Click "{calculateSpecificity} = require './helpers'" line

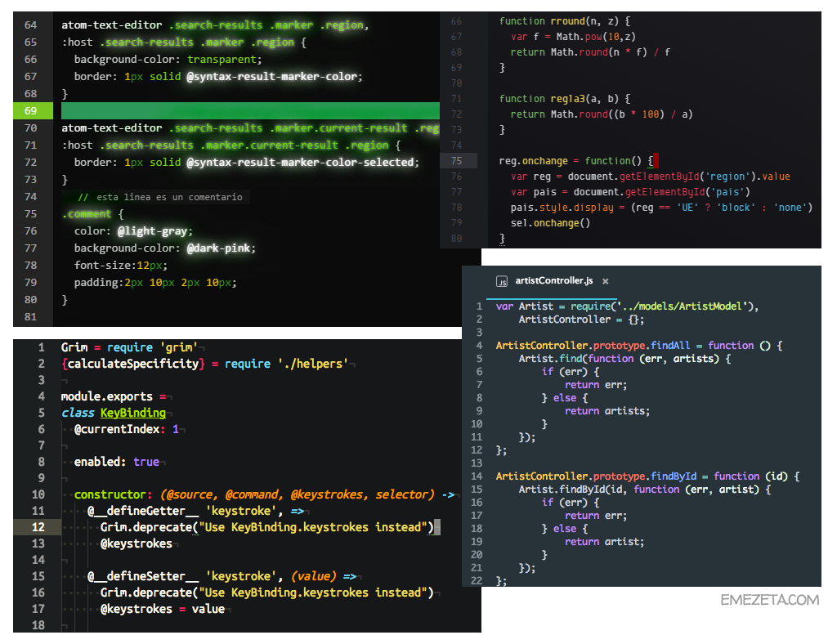click(x=205, y=364)
